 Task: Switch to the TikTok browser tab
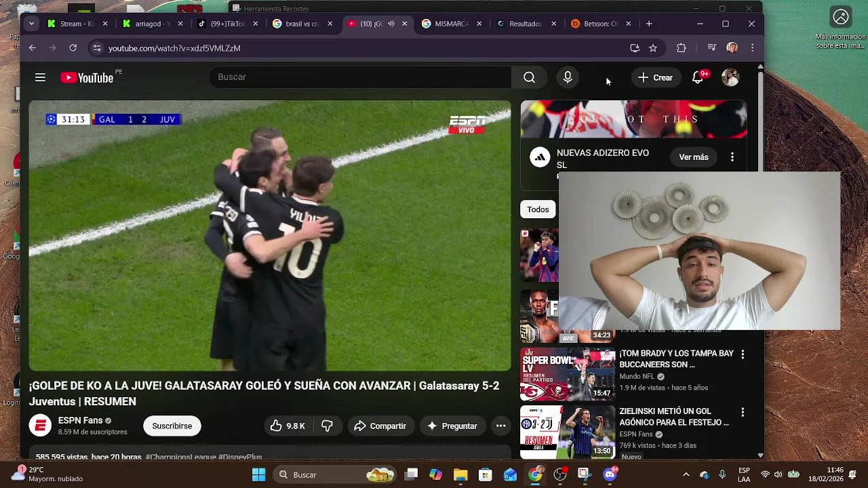pyautogui.click(x=227, y=24)
